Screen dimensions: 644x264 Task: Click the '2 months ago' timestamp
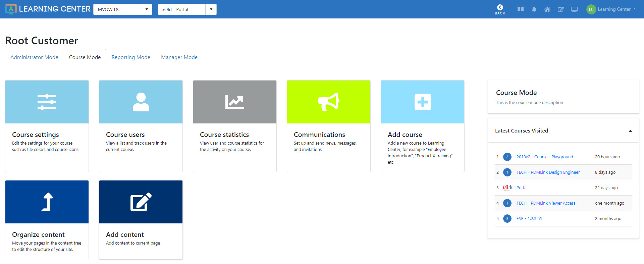608,219
